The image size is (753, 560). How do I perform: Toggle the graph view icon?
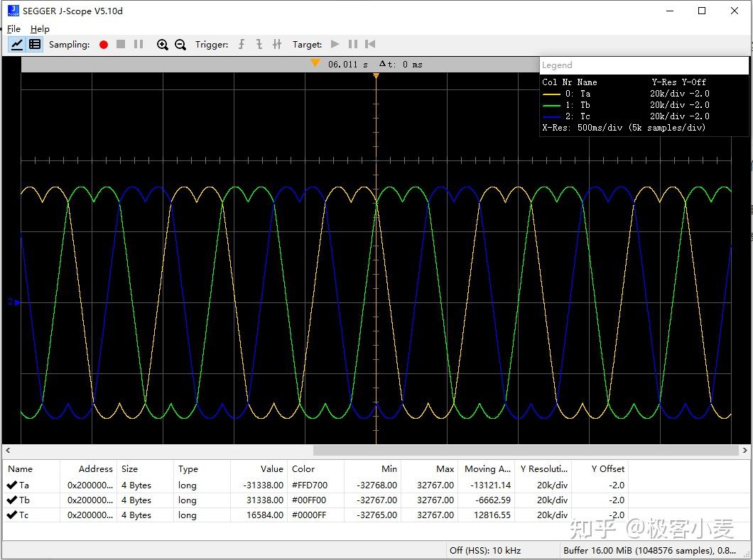(17, 44)
